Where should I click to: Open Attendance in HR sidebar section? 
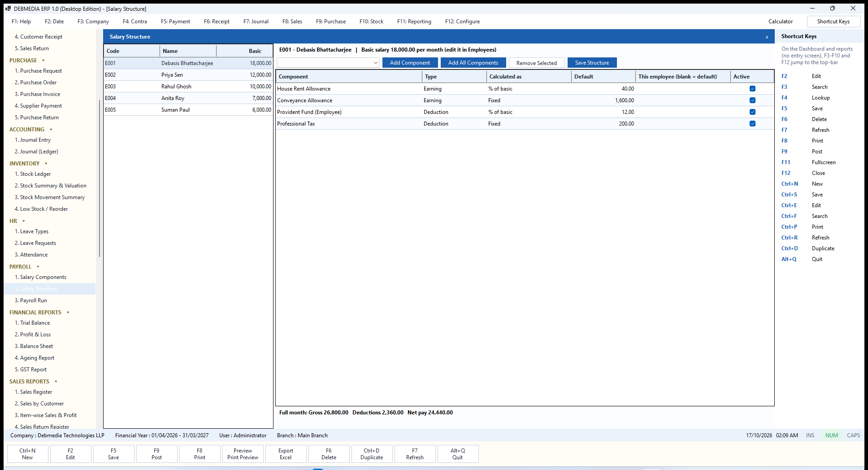(31, 255)
